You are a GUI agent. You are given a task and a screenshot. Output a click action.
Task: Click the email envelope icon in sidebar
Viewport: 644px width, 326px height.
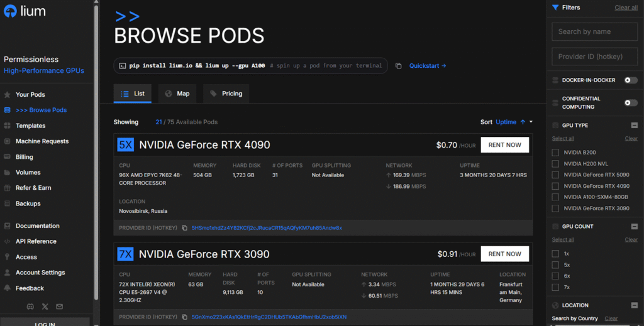[60, 307]
